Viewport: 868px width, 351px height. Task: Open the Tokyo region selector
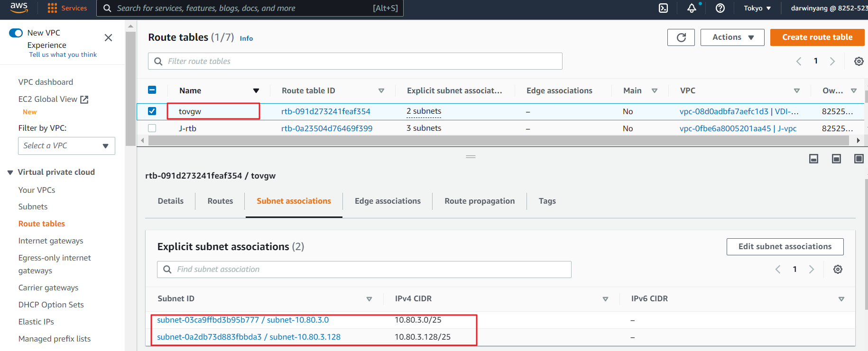pos(757,8)
